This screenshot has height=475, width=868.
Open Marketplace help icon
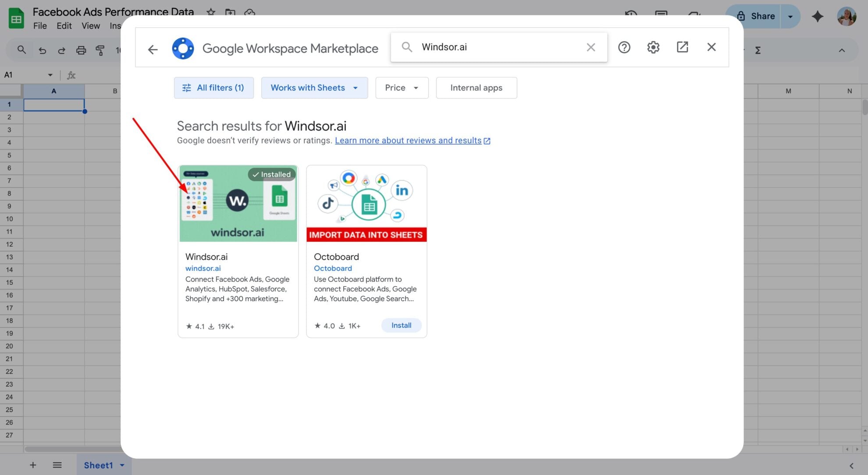(x=624, y=47)
